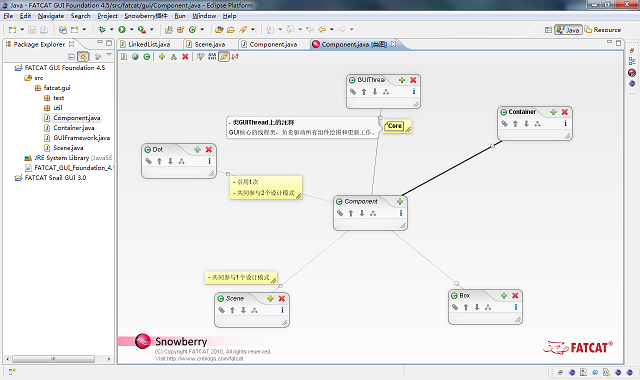Click the Debug bug icon

coord(102,29)
